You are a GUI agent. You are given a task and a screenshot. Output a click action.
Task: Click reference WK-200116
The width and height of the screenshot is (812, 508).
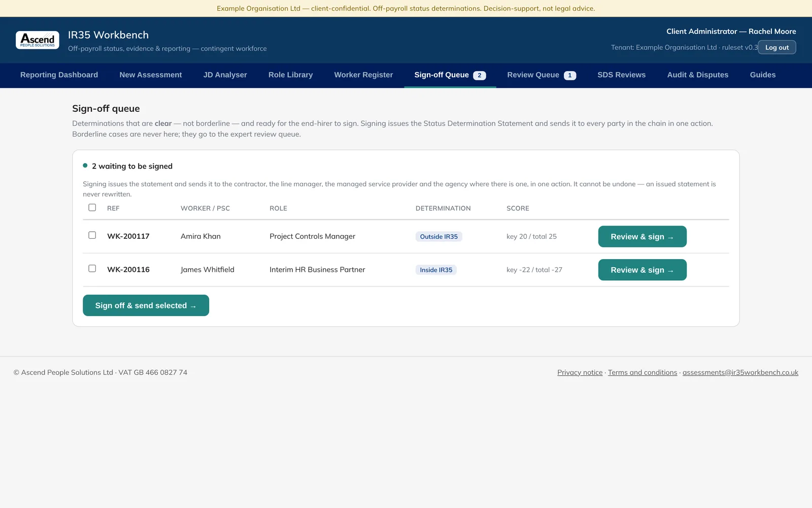tap(128, 270)
